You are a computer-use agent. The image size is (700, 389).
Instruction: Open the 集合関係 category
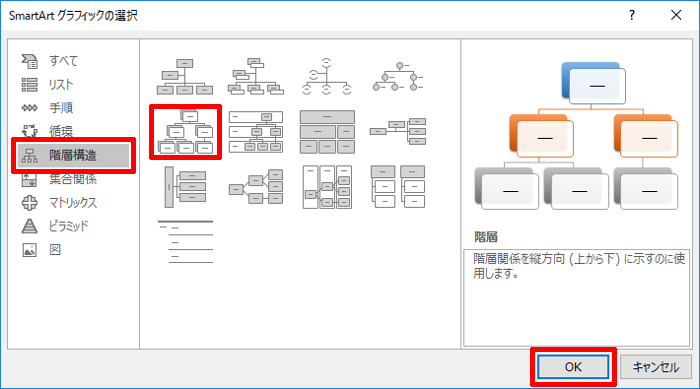[x=71, y=179]
